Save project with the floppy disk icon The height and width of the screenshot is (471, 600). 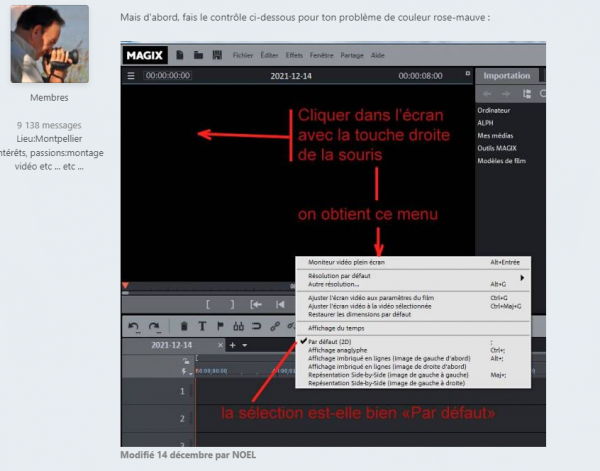[217, 55]
